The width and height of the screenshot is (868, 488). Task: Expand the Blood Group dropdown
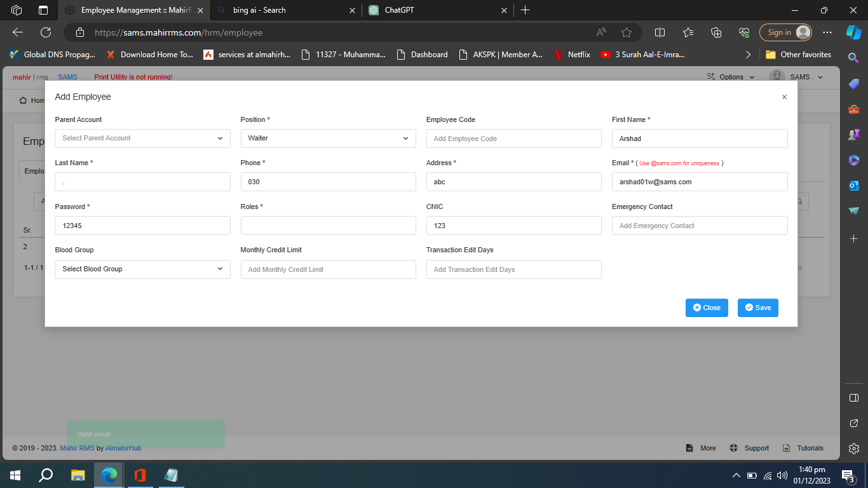coord(142,269)
